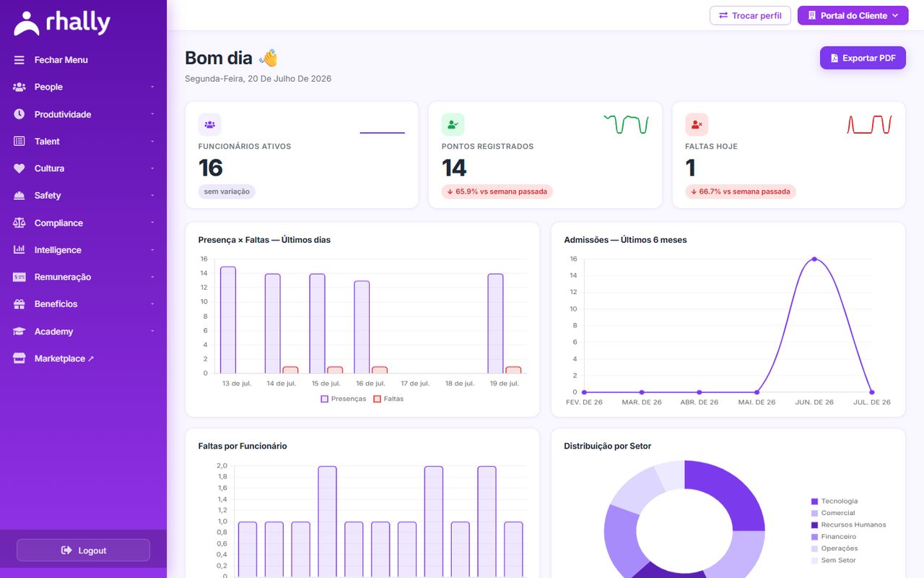Click the Jun. de 26 peak data point
Viewport: 924px width, 578px height.
pyautogui.click(x=814, y=259)
